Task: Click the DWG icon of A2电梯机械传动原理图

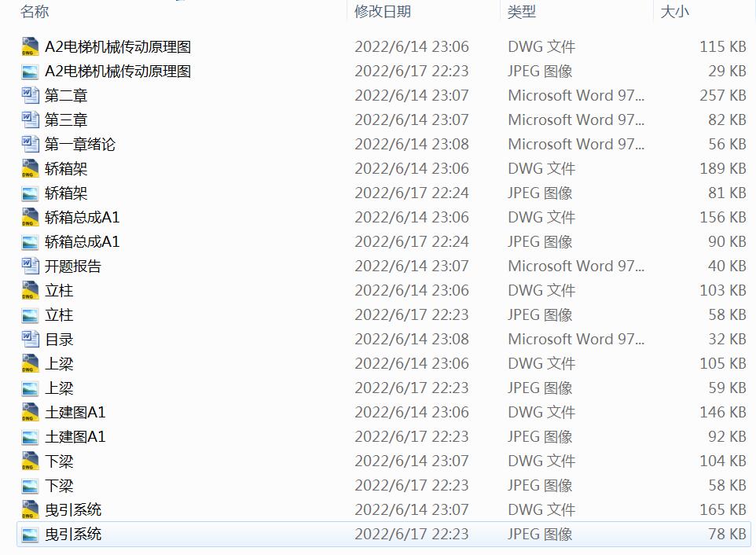Action: click(x=30, y=46)
